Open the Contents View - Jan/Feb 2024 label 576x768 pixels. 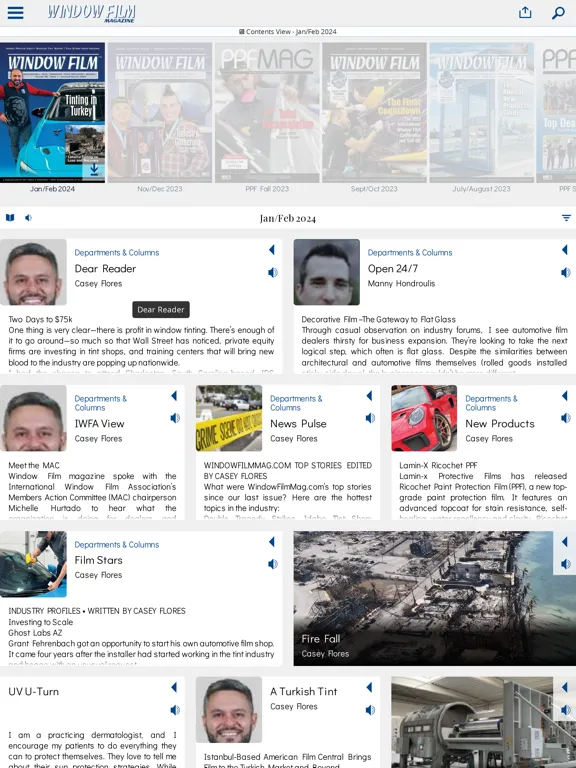(288, 31)
